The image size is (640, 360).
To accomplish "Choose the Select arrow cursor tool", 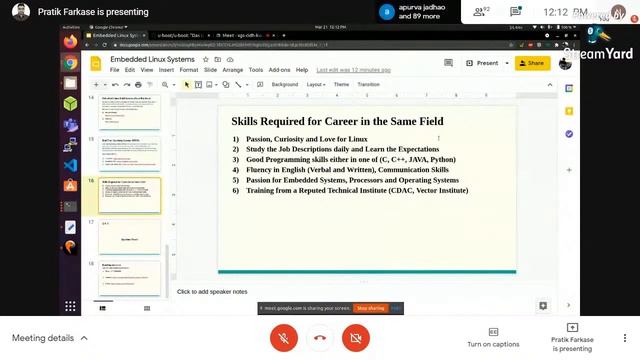I will tap(187, 84).
